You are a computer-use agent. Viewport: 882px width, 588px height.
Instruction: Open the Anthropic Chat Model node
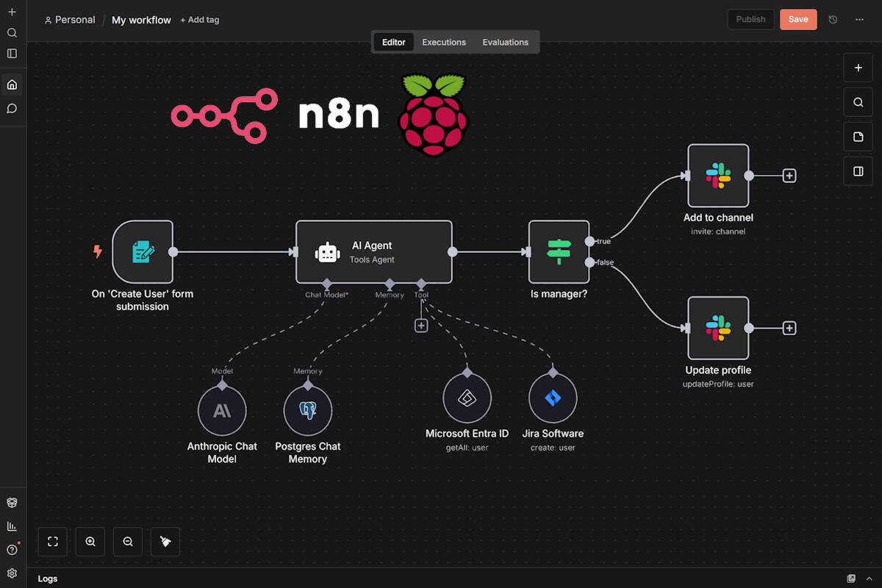pyautogui.click(x=222, y=411)
